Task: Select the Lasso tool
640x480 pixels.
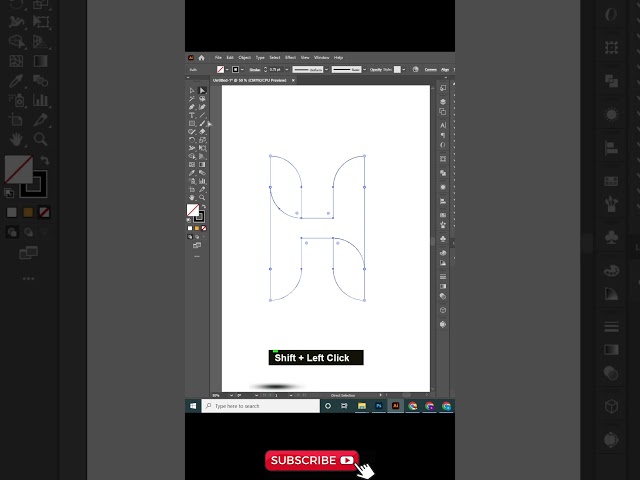Action: pyautogui.click(x=202, y=99)
